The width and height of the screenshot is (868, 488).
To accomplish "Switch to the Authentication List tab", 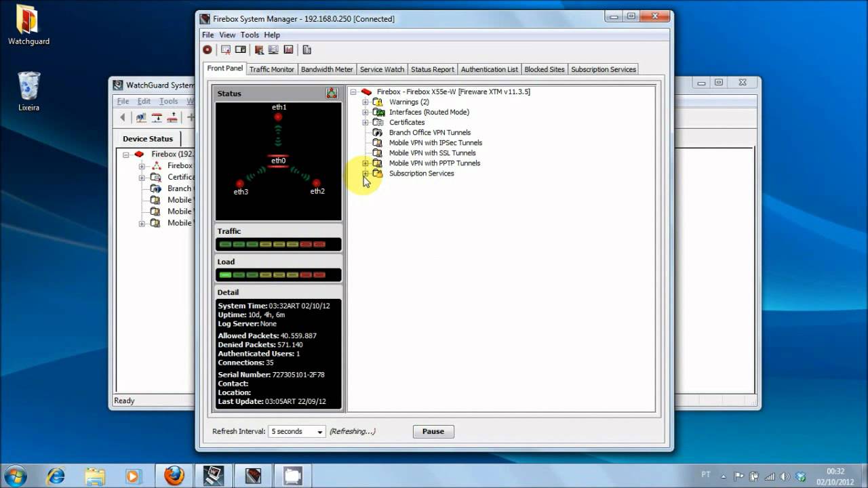I will [x=489, y=69].
